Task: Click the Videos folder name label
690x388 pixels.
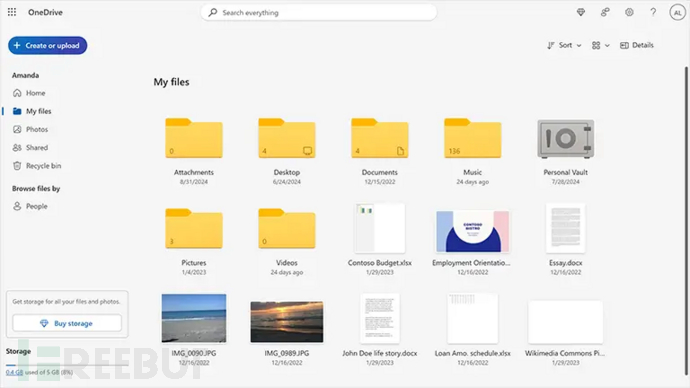Action: tap(287, 263)
